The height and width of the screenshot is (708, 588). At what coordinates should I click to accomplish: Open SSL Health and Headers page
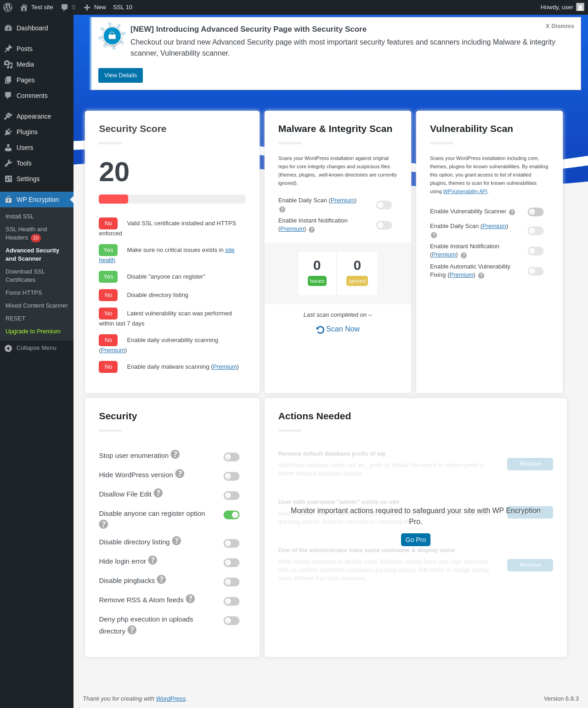(26, 234)
